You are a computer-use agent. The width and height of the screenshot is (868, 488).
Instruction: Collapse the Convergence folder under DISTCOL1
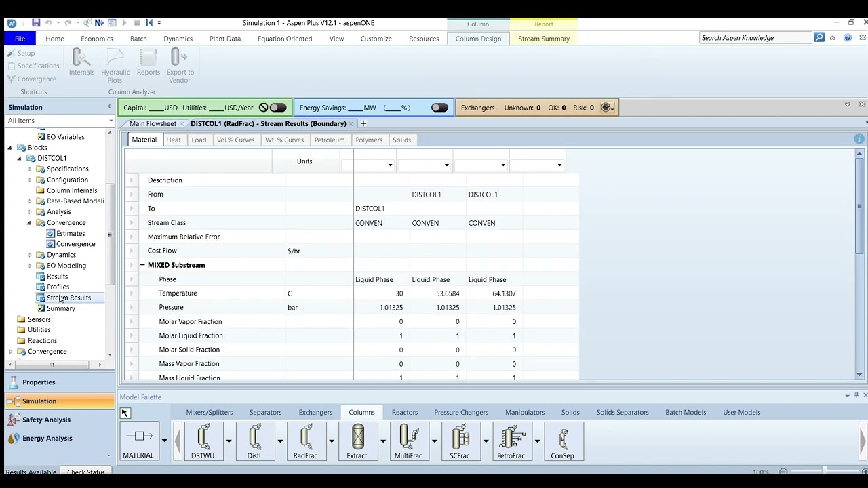pos(29,223)
